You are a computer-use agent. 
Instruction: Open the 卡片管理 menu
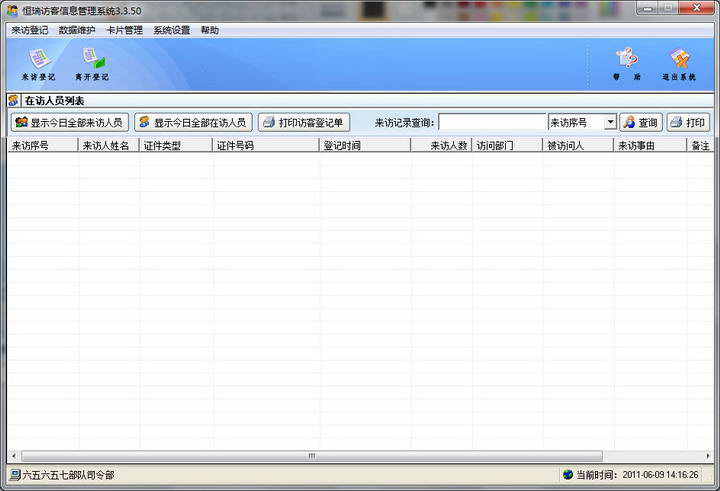(124, 30)
